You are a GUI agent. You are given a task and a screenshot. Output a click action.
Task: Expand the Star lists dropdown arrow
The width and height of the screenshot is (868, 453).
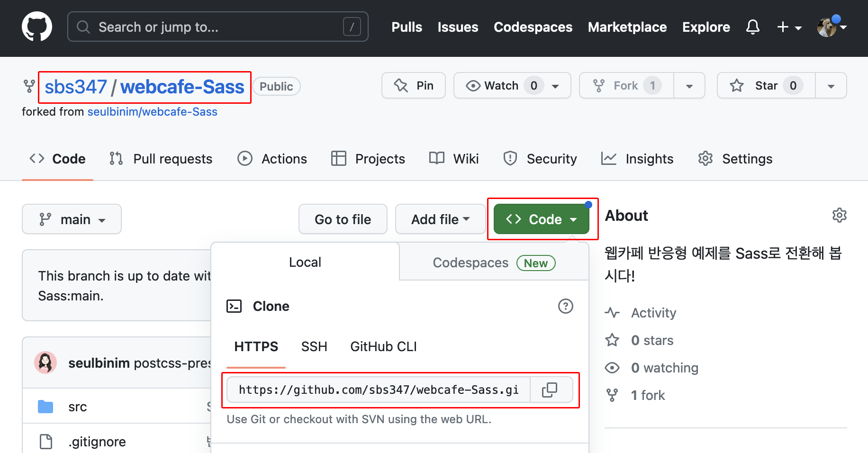831,85
